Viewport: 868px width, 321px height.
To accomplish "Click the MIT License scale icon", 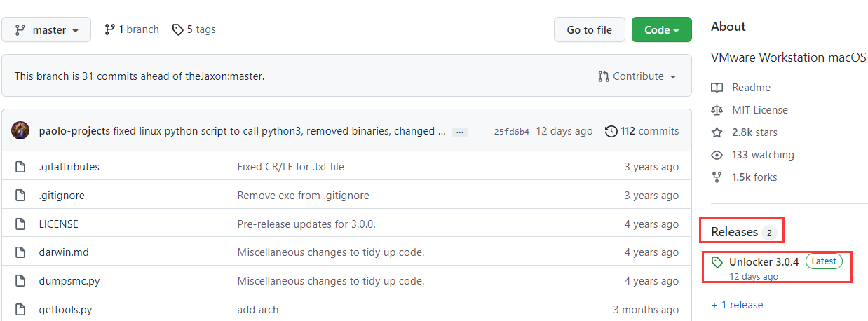I will (717, 110).
